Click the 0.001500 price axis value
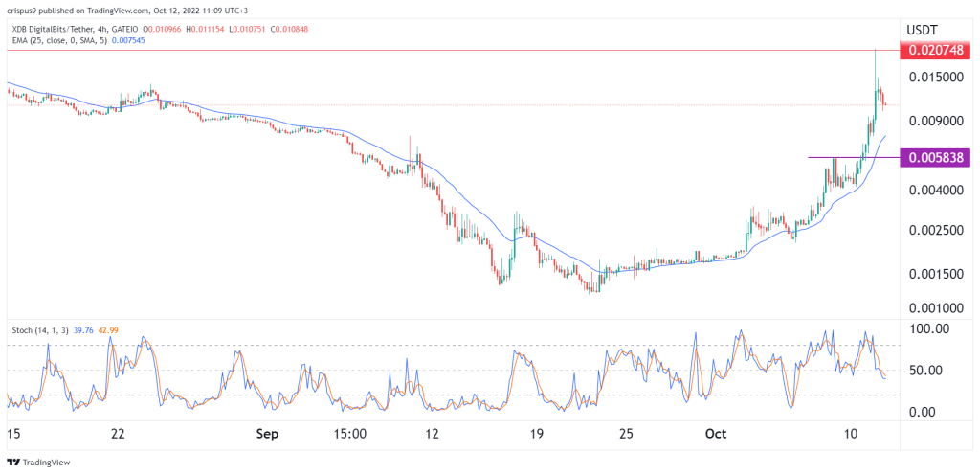Viewport: 980px width, 474px height. click(x=935, y=273)
